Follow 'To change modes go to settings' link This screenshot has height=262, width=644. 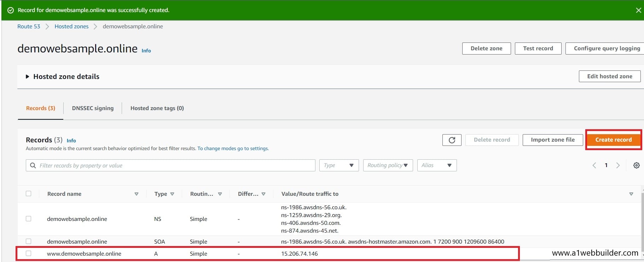(233, 149)
